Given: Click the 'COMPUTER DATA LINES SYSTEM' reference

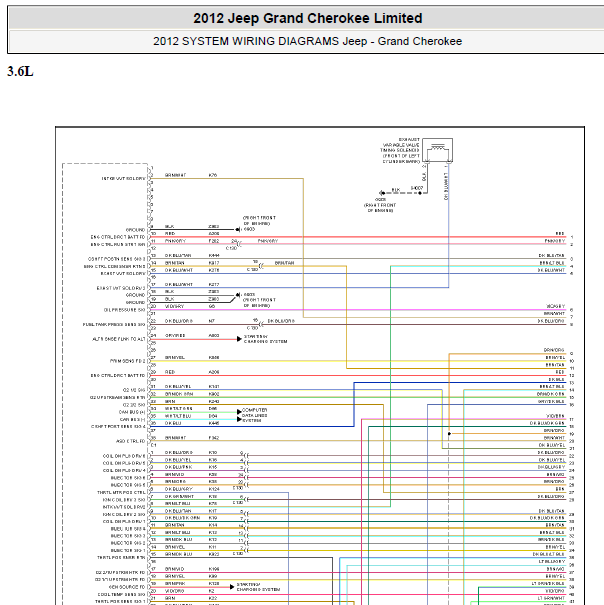Looking at the screenshot, I should tap(255, 415).
